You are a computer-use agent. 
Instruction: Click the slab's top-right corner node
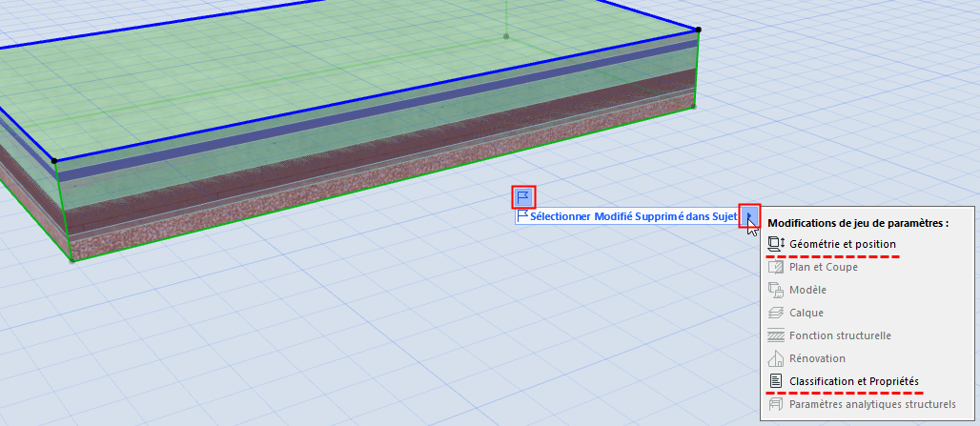pyautogui.click(x=698, y=30)
